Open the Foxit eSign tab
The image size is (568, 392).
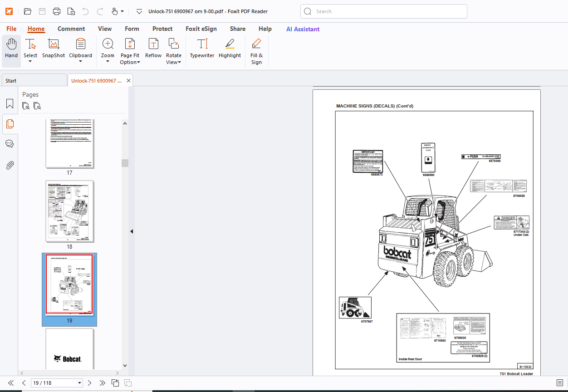(201, 29)
